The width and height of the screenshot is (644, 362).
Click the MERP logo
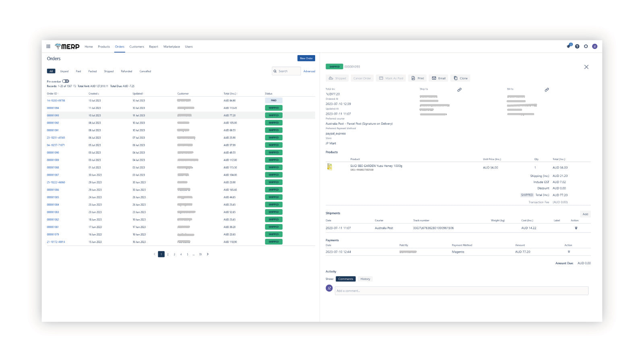coord(67,46)
